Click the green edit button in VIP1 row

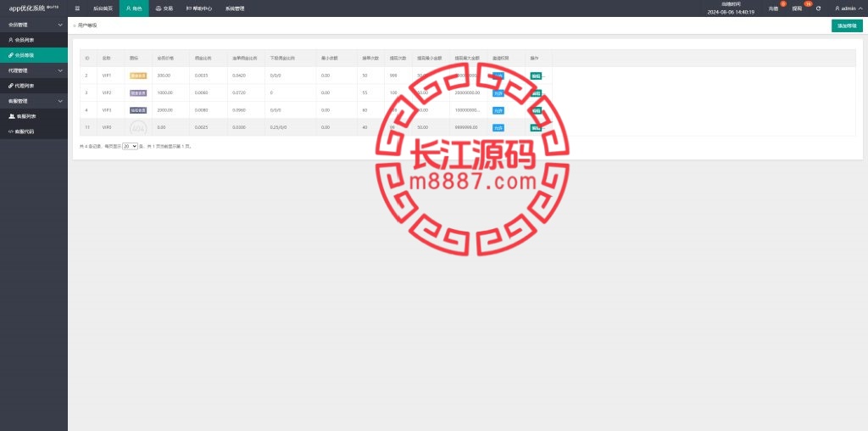[x=536, y=76]
